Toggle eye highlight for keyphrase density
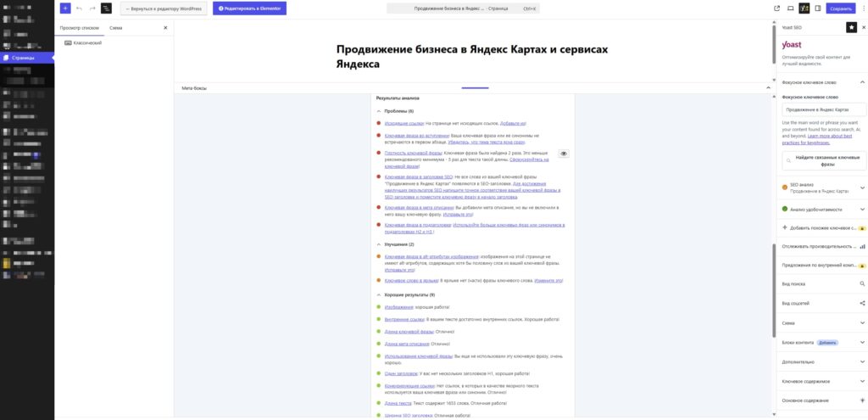Image resolution: width=868 pixels, height=420 pixels. (564, 154)
